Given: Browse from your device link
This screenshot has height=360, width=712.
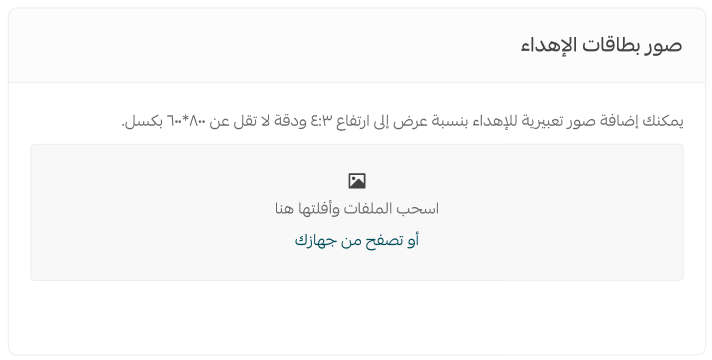Looking at the screenshot, I should click(x=357, y=240).
